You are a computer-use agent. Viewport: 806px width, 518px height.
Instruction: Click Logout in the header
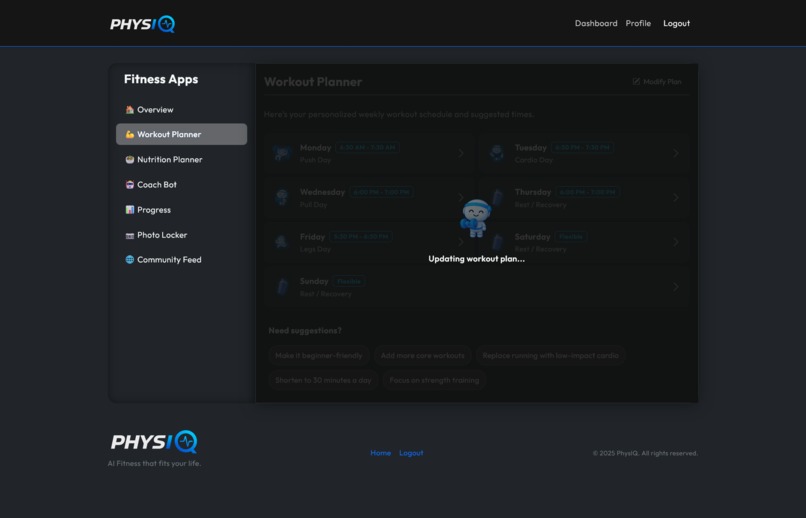coord(676,23)
